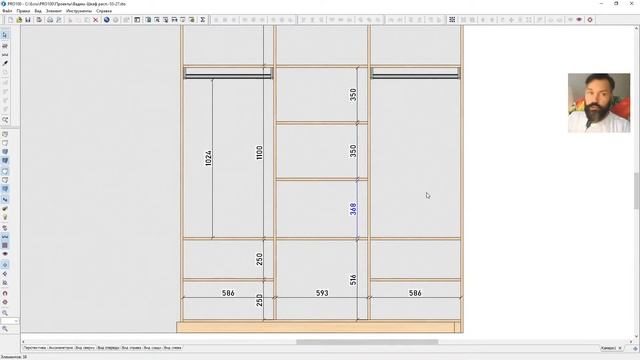The width and height of the screenshot is (640, 360).
Task: Toggle shading display
Action: (5, 189)
